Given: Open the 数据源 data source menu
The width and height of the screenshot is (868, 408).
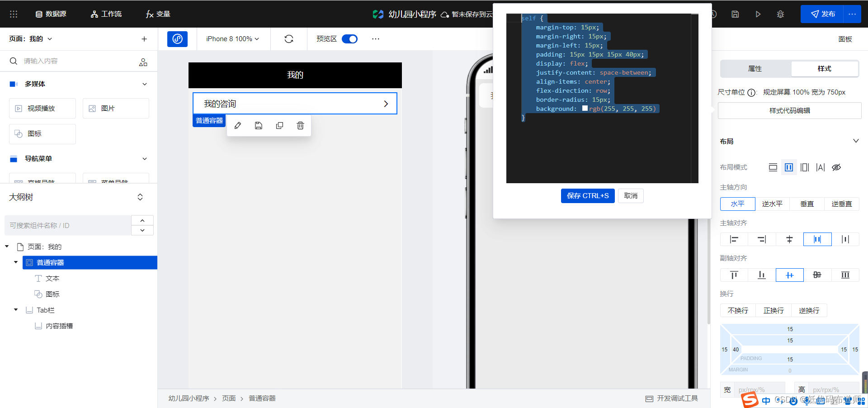Looking at the screenshot, I should coord(51,14).
